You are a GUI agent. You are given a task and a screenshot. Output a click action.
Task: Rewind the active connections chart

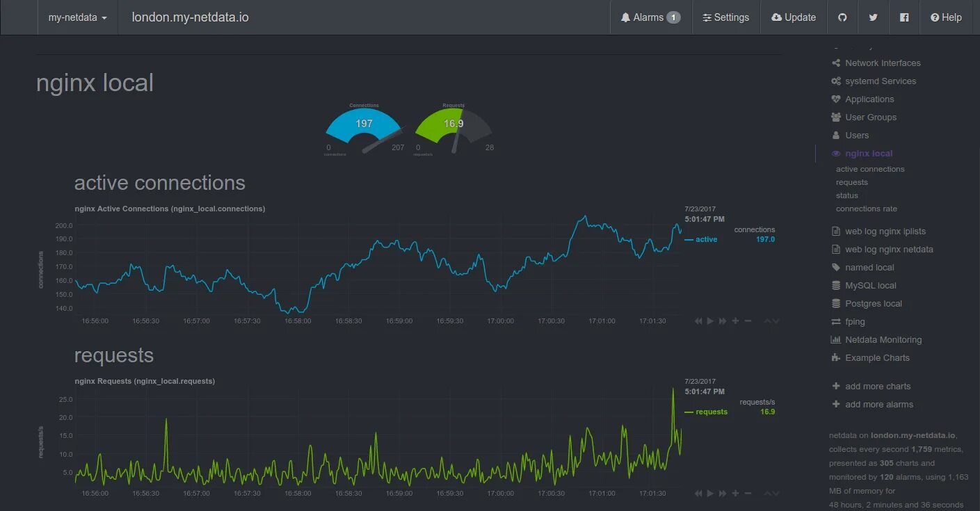click(698, 321)
